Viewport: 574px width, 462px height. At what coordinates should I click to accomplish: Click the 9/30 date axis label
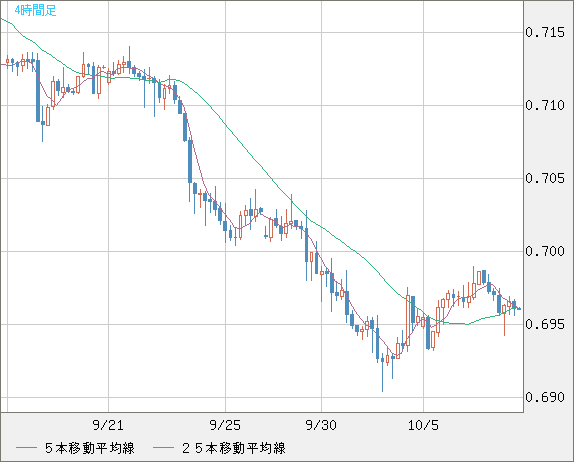(x=321, y=425)
